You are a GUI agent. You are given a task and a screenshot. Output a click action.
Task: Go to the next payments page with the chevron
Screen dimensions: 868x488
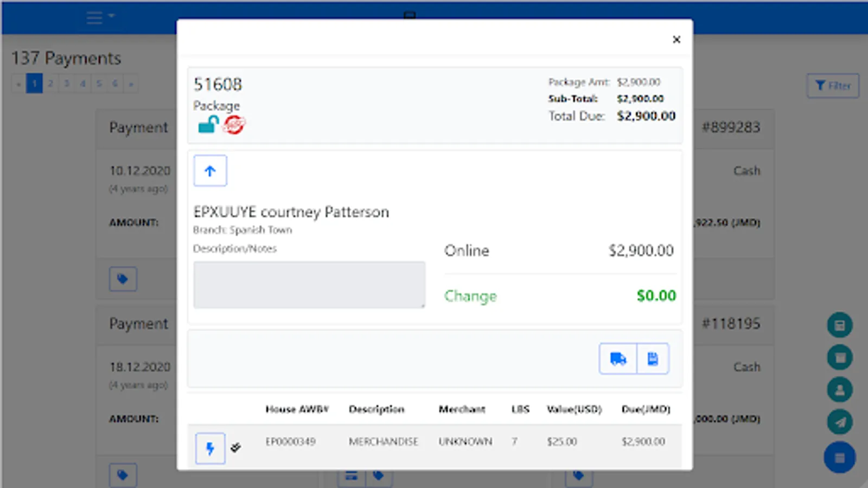click(x=131, y=83)
